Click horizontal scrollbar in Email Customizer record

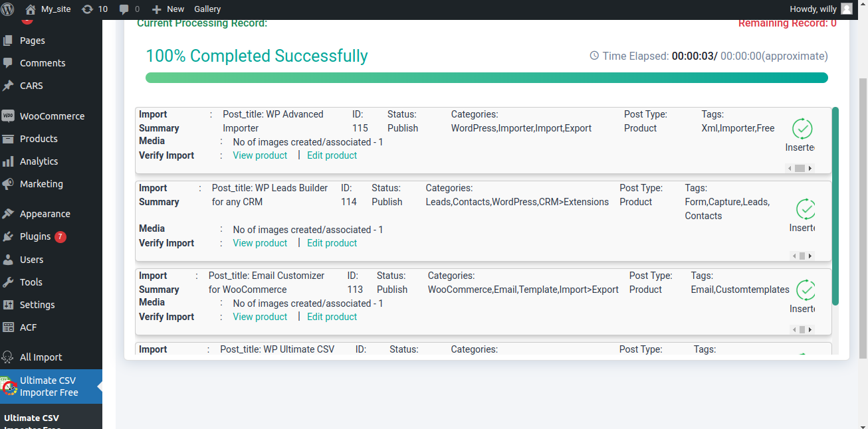click(x=802, y=330)
